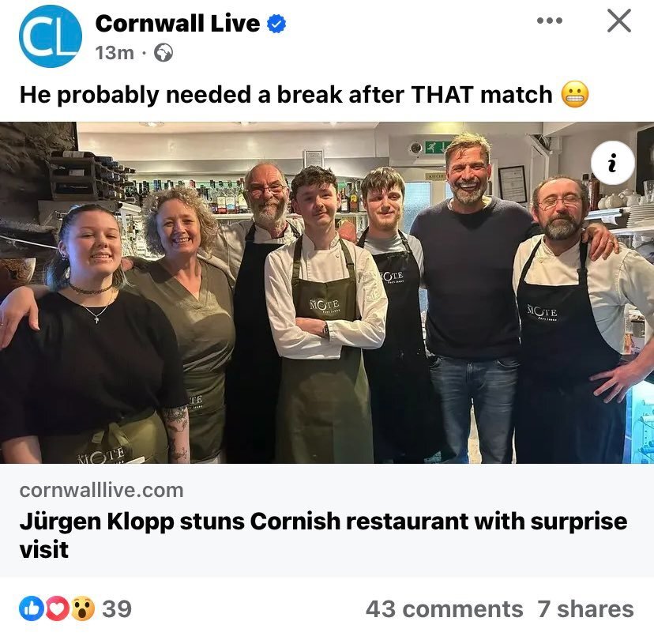
Task: Open the cornwalllive.com domain link
Action: pos(101,491)
